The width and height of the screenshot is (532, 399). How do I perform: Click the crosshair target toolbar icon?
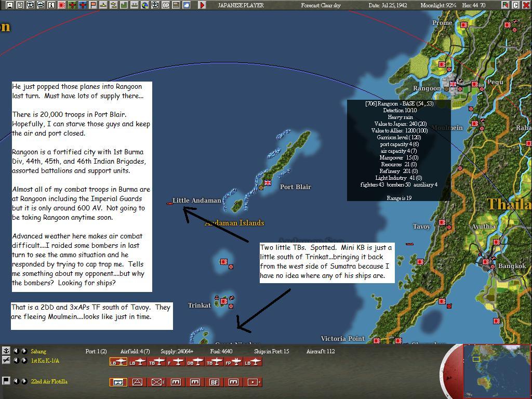pos(155,5)
